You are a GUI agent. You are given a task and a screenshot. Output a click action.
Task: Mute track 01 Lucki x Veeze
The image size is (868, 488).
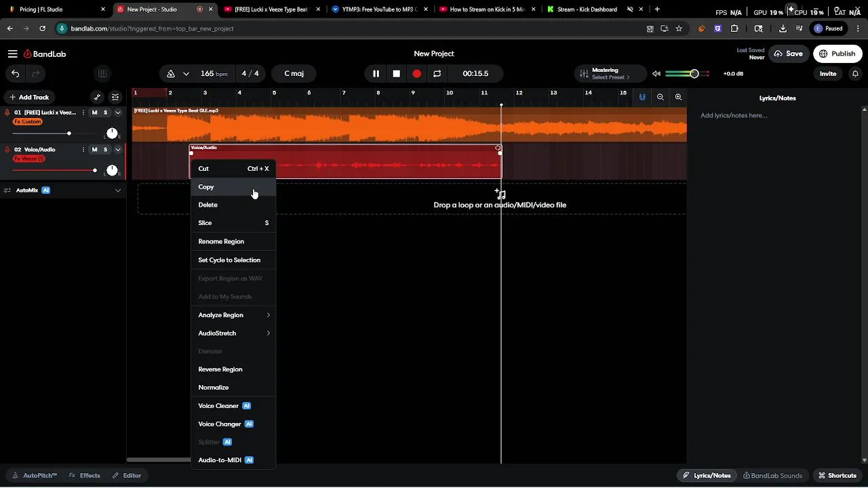click(94, 113)
